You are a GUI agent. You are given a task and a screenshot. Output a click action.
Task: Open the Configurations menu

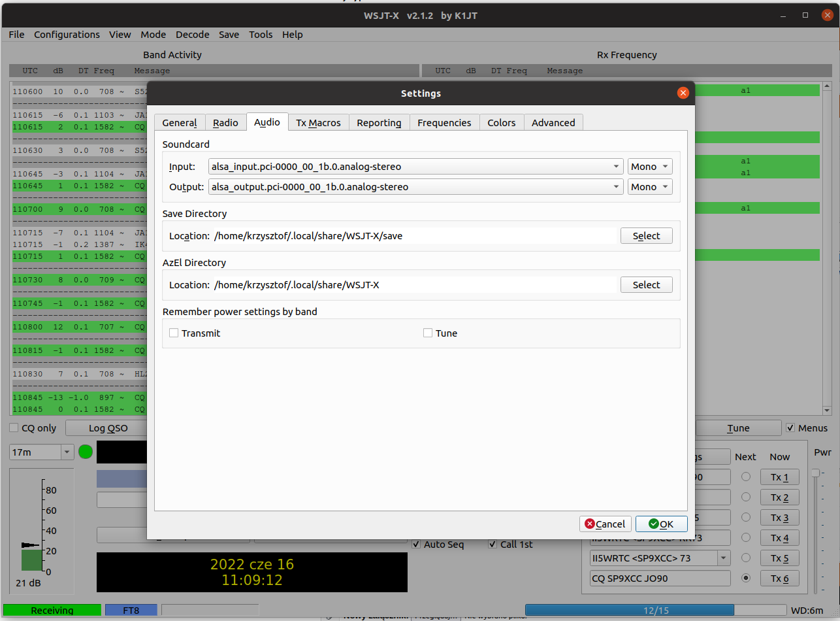pyautogui.click(x=67, y=35)
